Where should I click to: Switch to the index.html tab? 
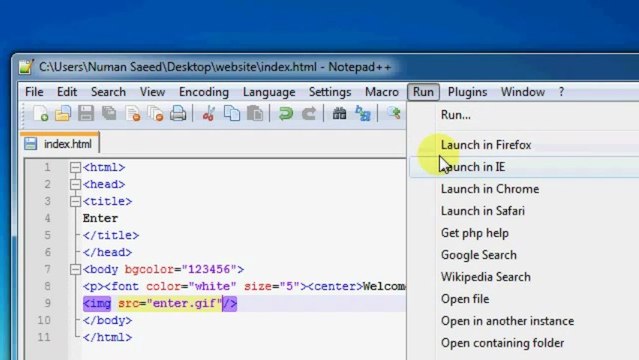point(60,144)
